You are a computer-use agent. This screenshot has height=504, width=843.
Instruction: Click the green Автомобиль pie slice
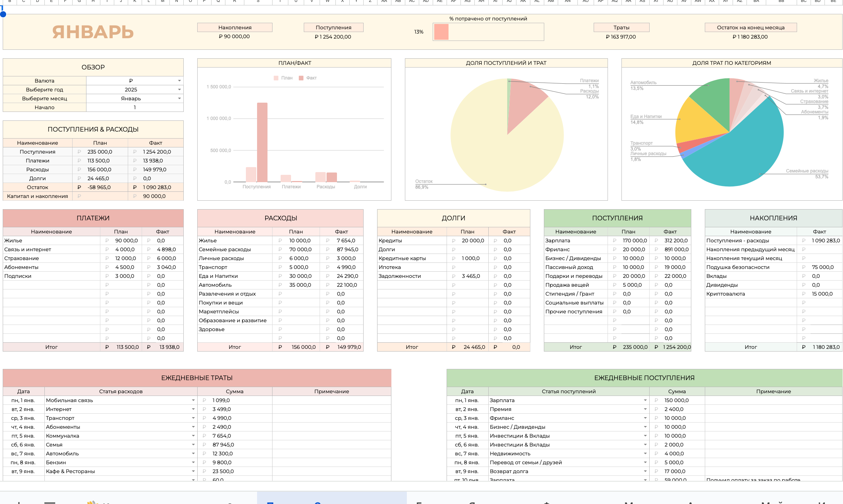coord(714,102)
